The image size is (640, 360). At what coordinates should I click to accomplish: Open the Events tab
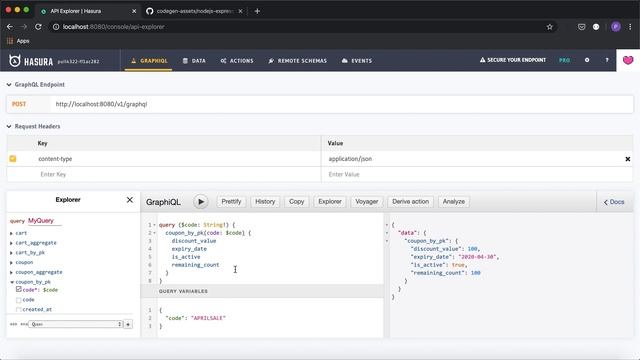357,60
